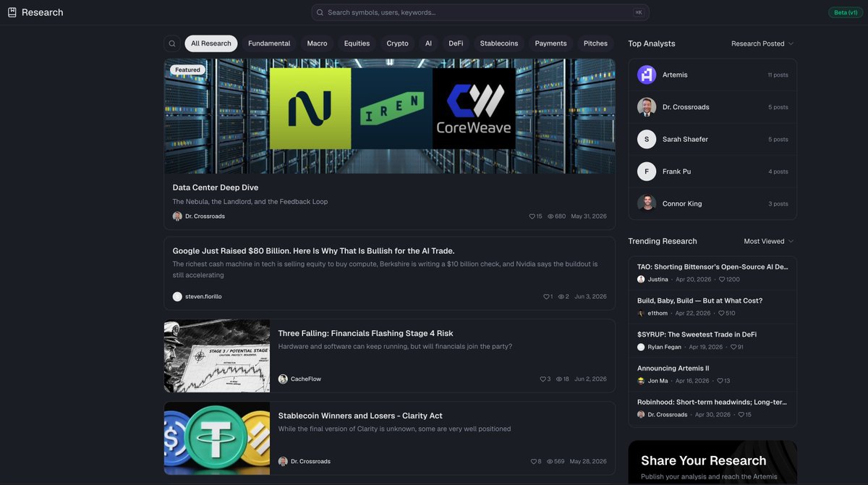Click Frank Pu's F avatar
868x485 pixels.
click(647, 172)
